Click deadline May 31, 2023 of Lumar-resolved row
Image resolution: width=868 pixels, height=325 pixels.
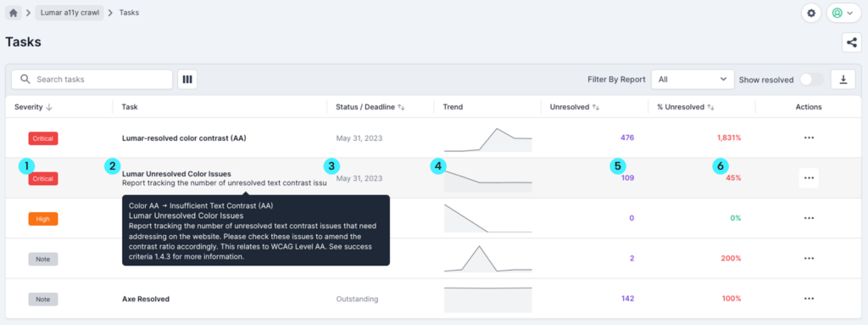(359, 138)
